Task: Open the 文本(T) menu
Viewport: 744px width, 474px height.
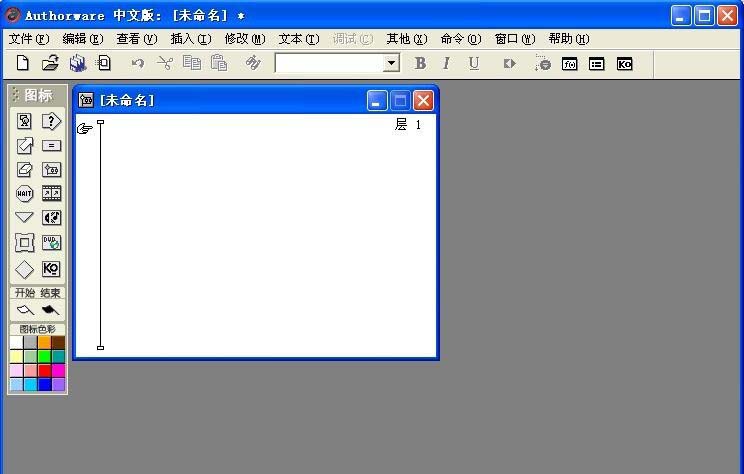Action: tap(299, 39)
